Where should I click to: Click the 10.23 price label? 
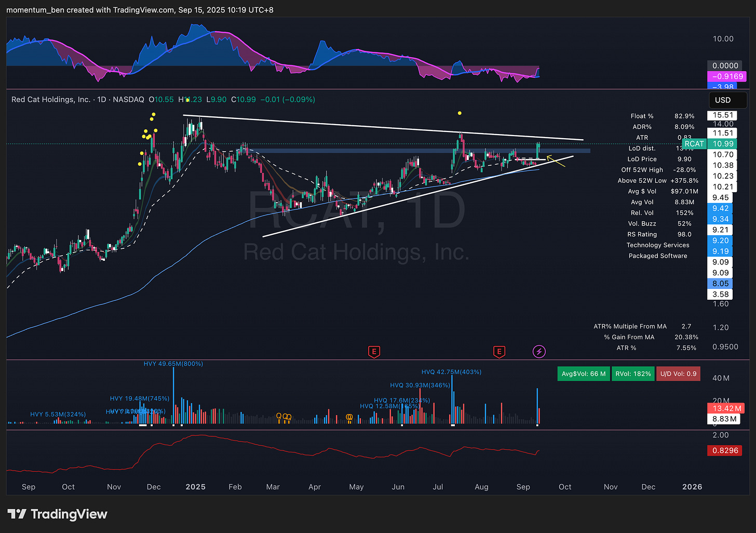[723, 176]
